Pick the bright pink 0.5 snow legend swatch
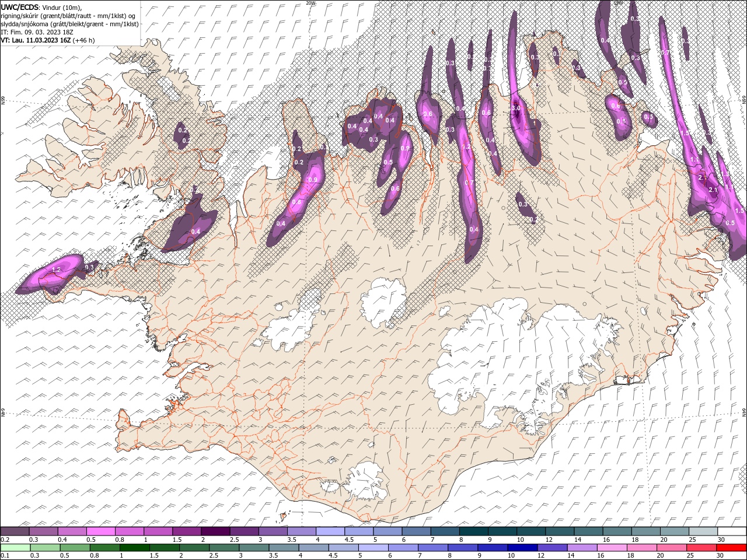The width and height of the screenshot is (747, 560). click(x=101, y=531)
